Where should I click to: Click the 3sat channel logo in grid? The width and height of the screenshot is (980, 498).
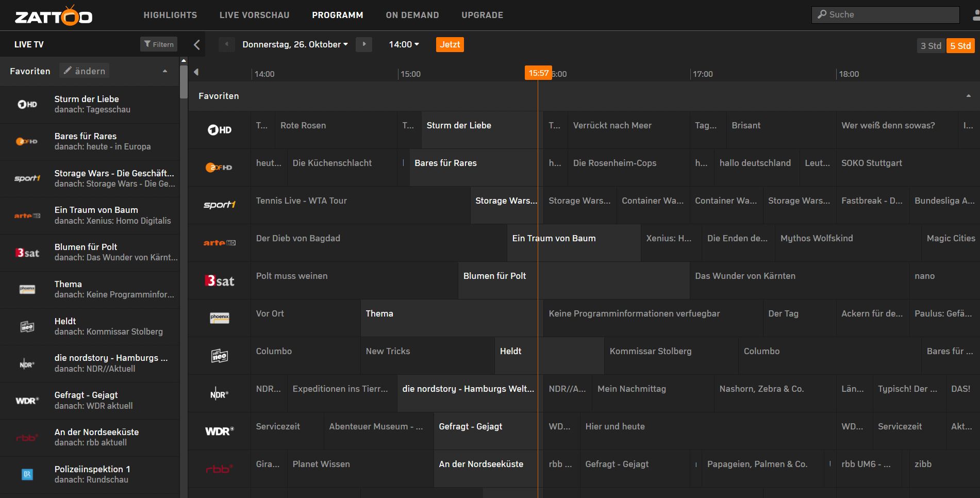220,280
